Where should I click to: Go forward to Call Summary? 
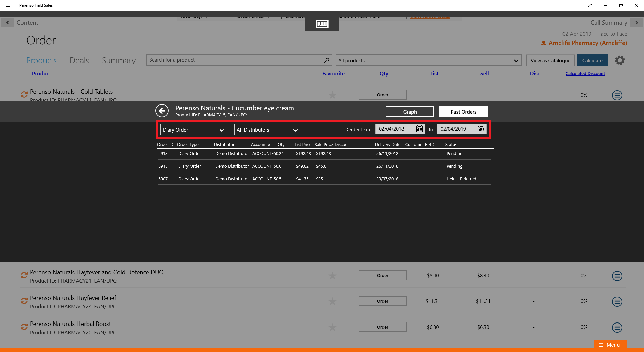(636, 23)
